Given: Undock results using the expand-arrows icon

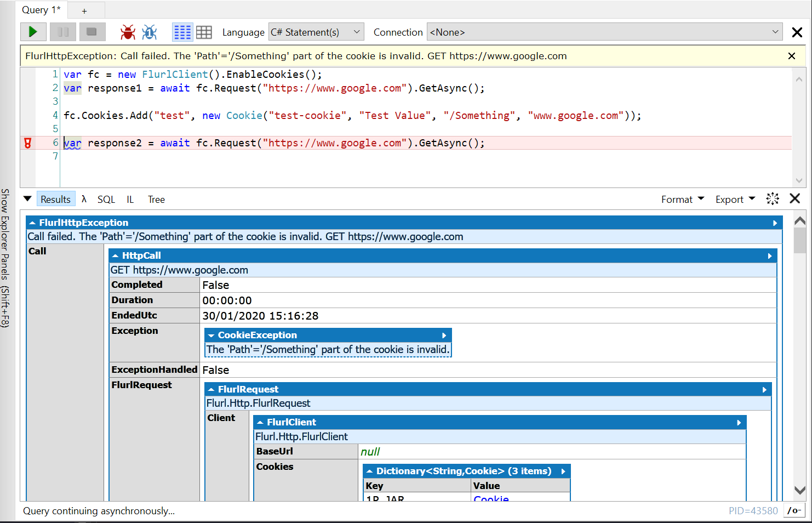Looking at the screenshot, I should tap(773, 199).
